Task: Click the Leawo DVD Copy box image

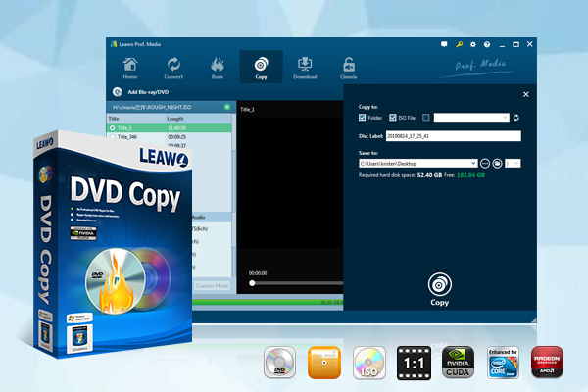Action: click(113, 244)
